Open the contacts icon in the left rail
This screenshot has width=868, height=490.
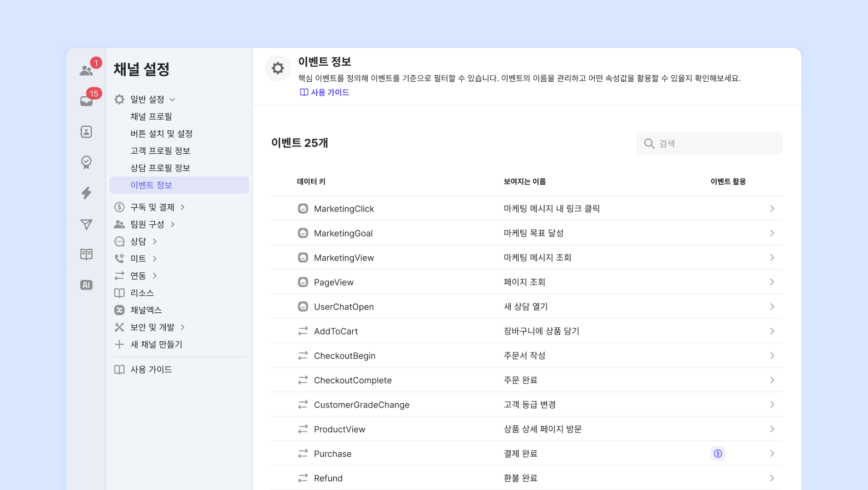coord(86,132)
